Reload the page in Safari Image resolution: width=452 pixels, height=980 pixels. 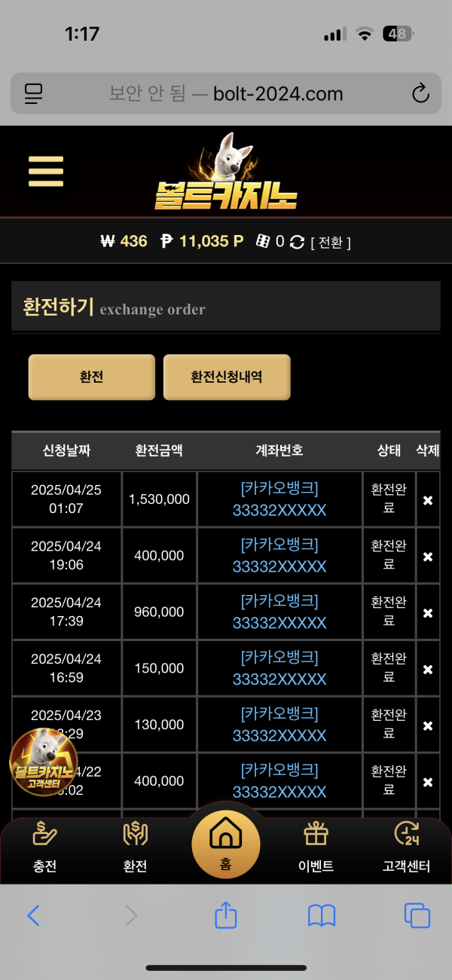pos(420,94)
